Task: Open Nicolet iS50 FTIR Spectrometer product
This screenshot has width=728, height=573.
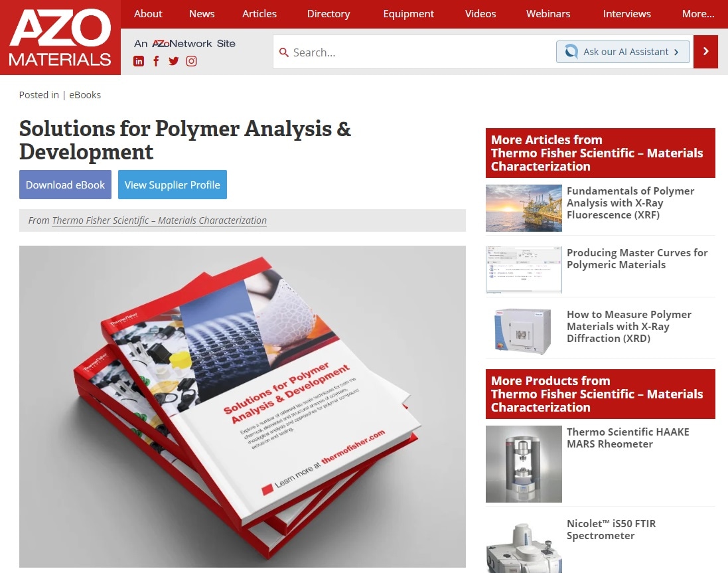Action: point(611,529)
